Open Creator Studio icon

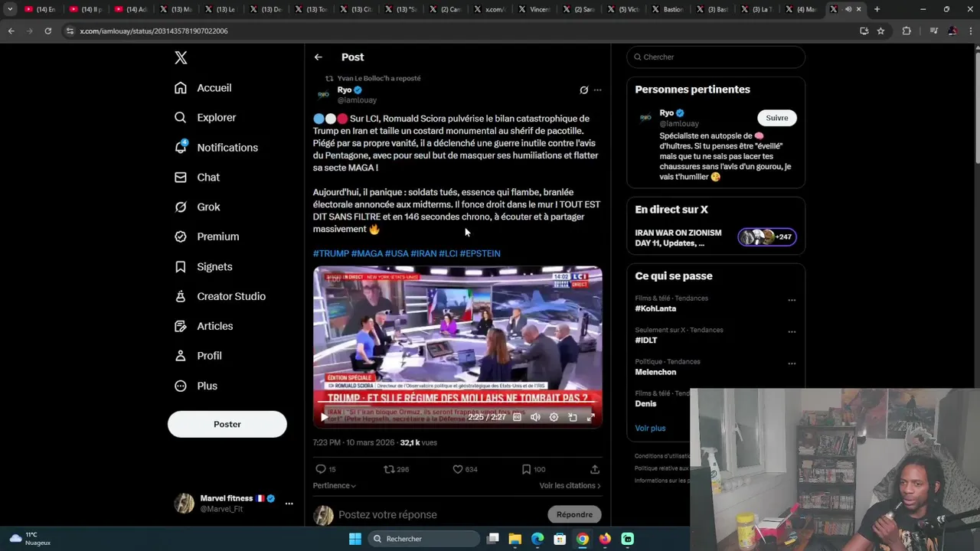point(181,296)
